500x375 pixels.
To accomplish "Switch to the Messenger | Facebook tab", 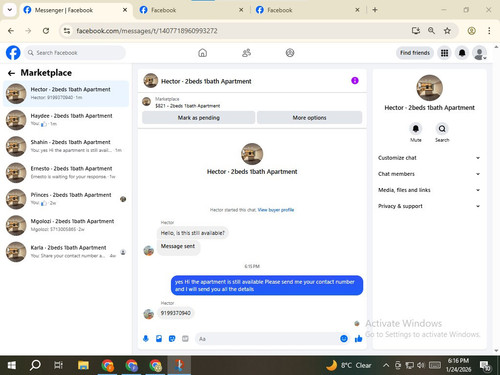I will (75, 10).
